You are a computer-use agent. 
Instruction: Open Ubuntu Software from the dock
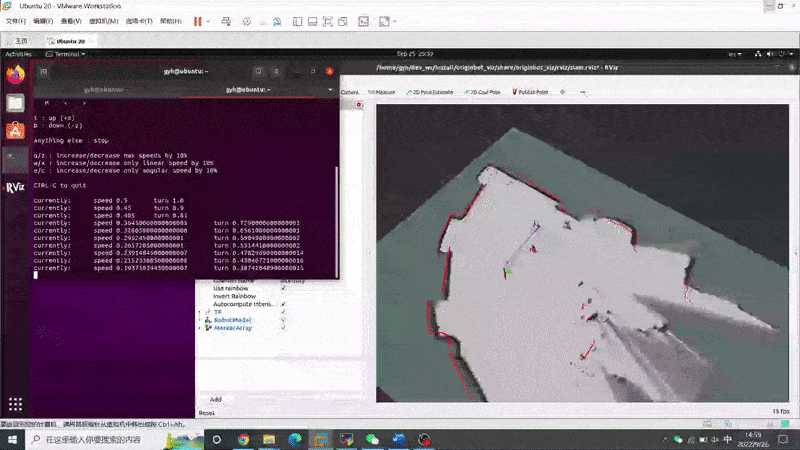(15, 130)
